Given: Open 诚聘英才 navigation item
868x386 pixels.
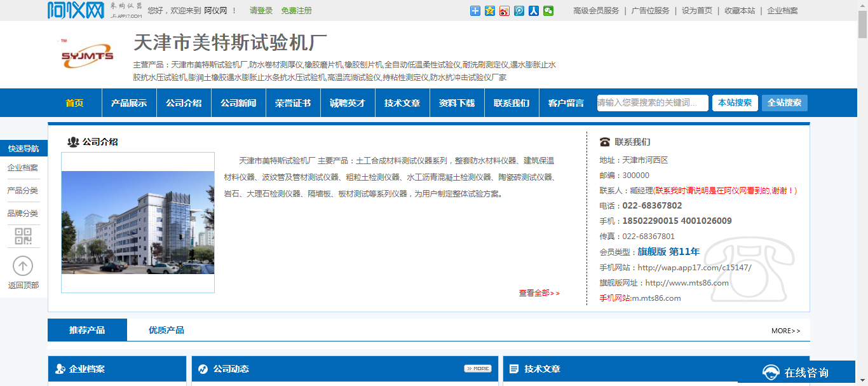Looking at the screenshot, I should click(x=348, y=103).
